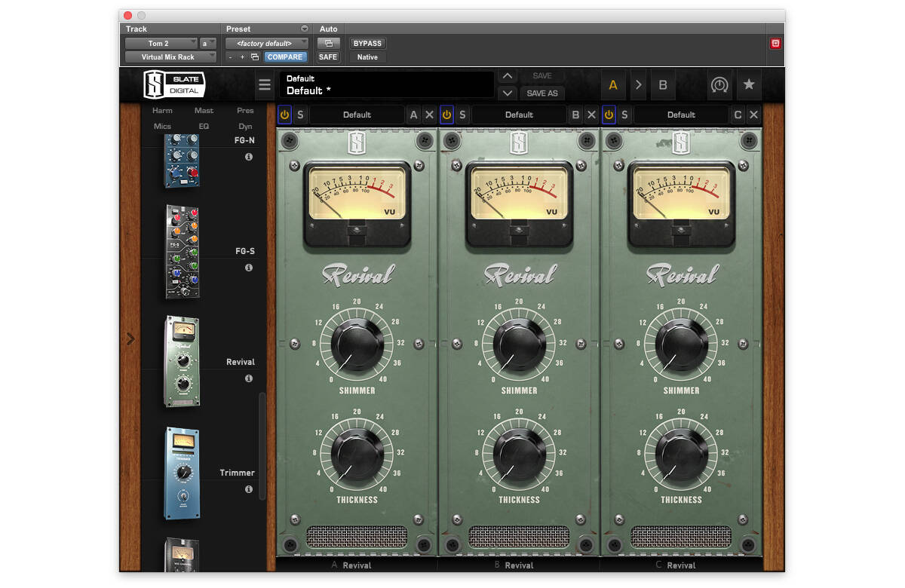Toggle the plugin BYPASS button
Screen dimensions: 905x588
tap(367, 43)
